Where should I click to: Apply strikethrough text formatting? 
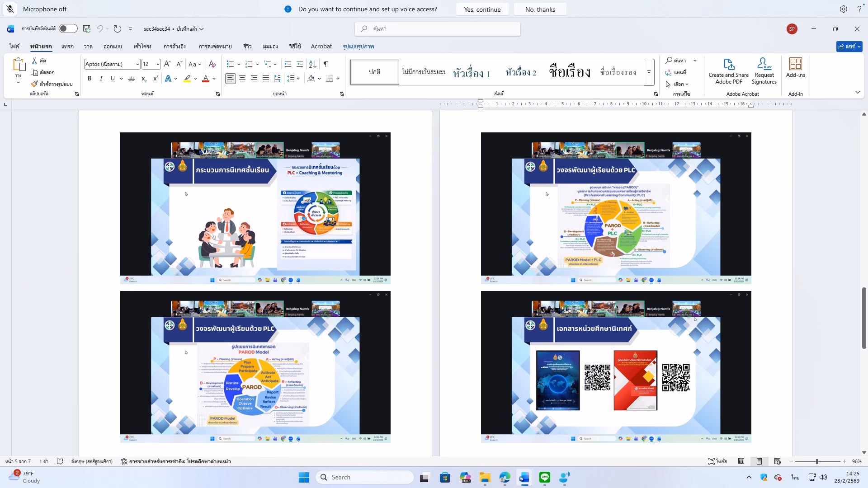click(132, 79)
